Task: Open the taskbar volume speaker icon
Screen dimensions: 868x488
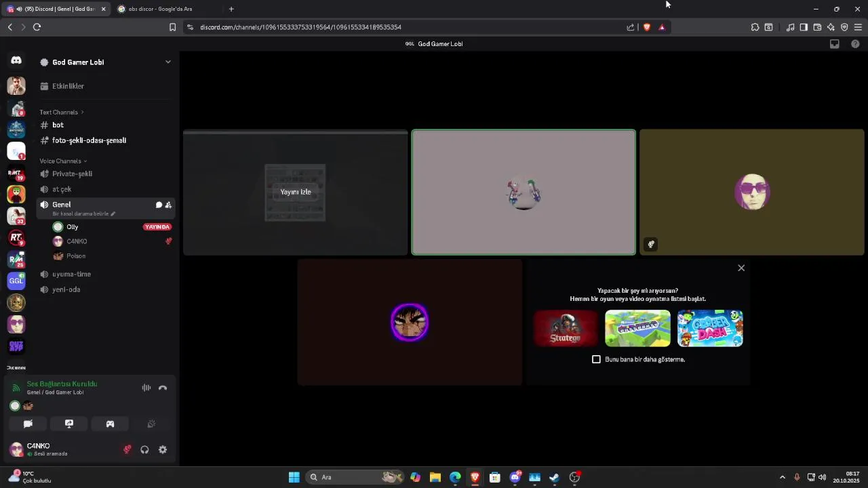Action: pos(822,477)
